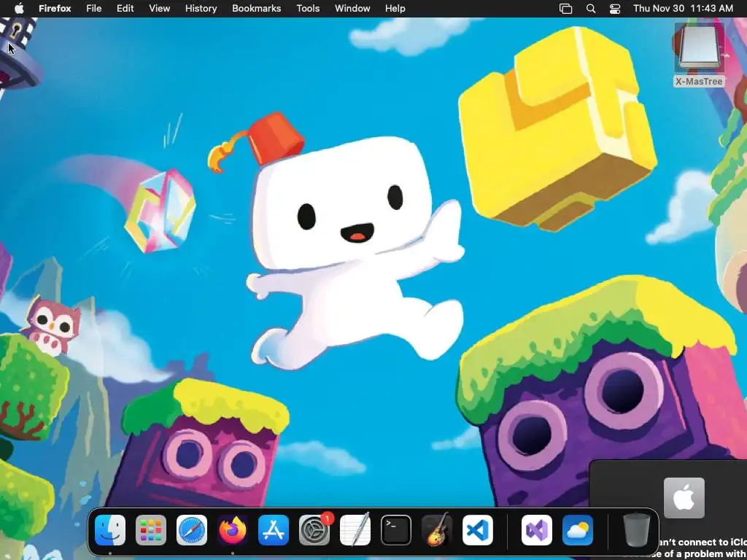The image size is (747, 560).
Task: Open the Apple menu
Action: point(18,9)
